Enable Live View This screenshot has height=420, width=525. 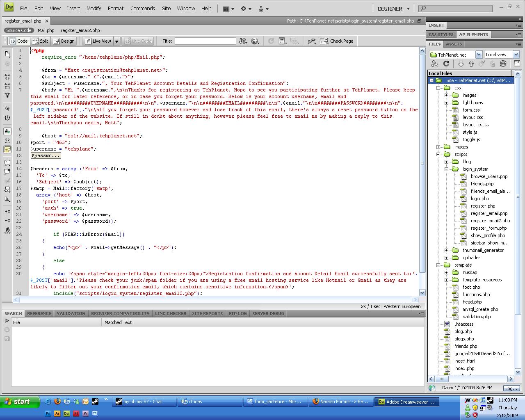click(x=98, y=41)
